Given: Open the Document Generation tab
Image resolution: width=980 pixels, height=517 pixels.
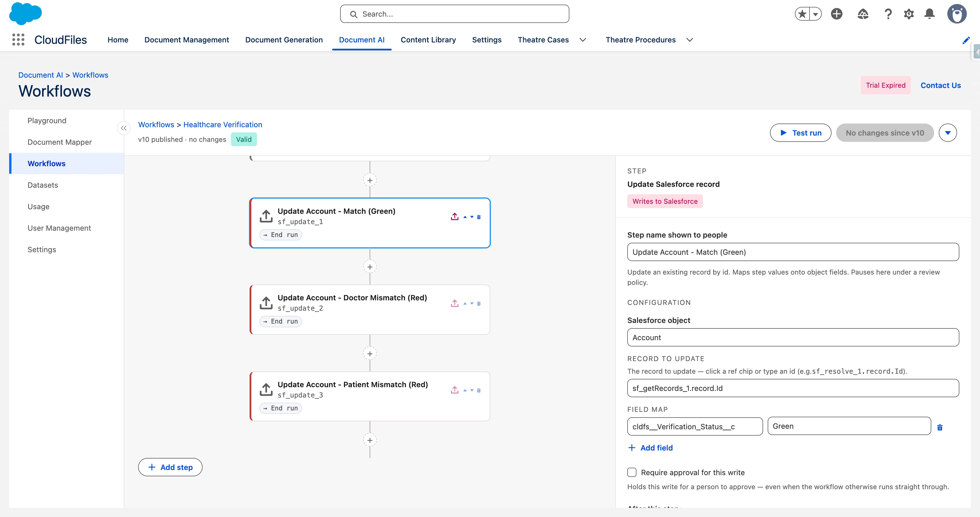Looking at the screenshot, I should (x=284, y=40).
